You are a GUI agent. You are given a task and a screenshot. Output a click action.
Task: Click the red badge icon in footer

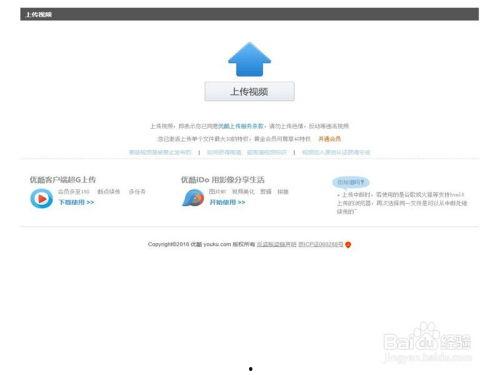(x=348, y=245)
